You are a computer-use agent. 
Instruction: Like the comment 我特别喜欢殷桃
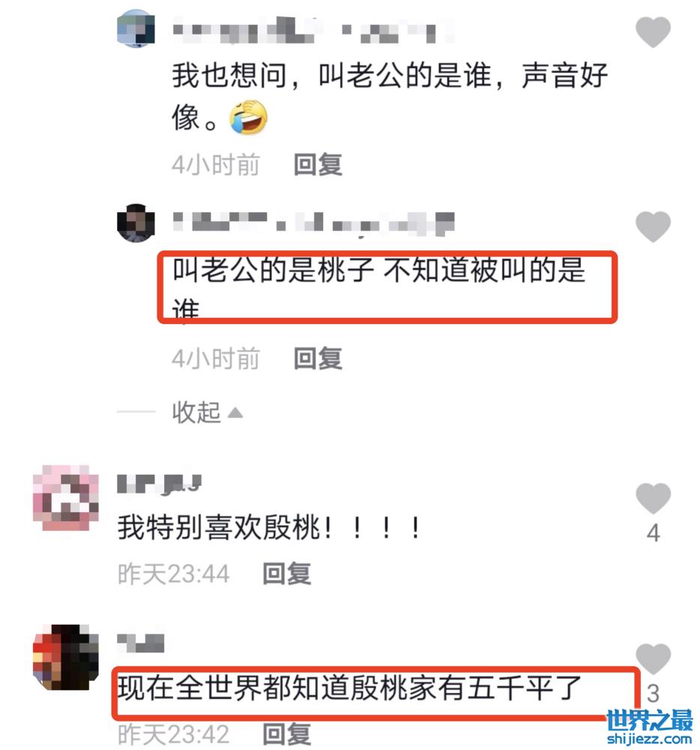[653, 498]
